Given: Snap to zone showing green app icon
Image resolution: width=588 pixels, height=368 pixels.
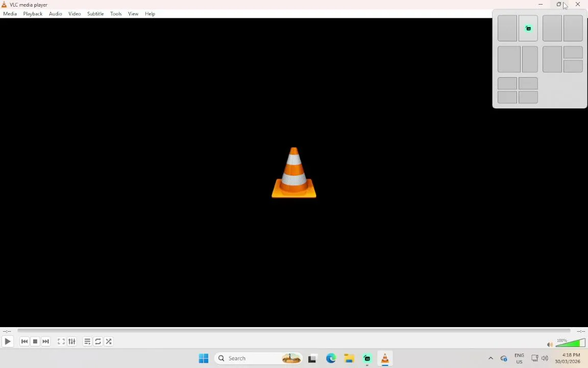Looking at the screenshot, I should point(528,28).
